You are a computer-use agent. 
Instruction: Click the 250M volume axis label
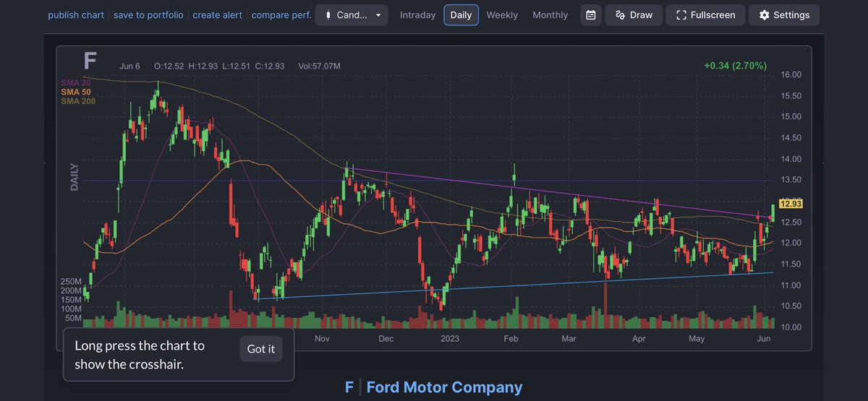point(70,281)
